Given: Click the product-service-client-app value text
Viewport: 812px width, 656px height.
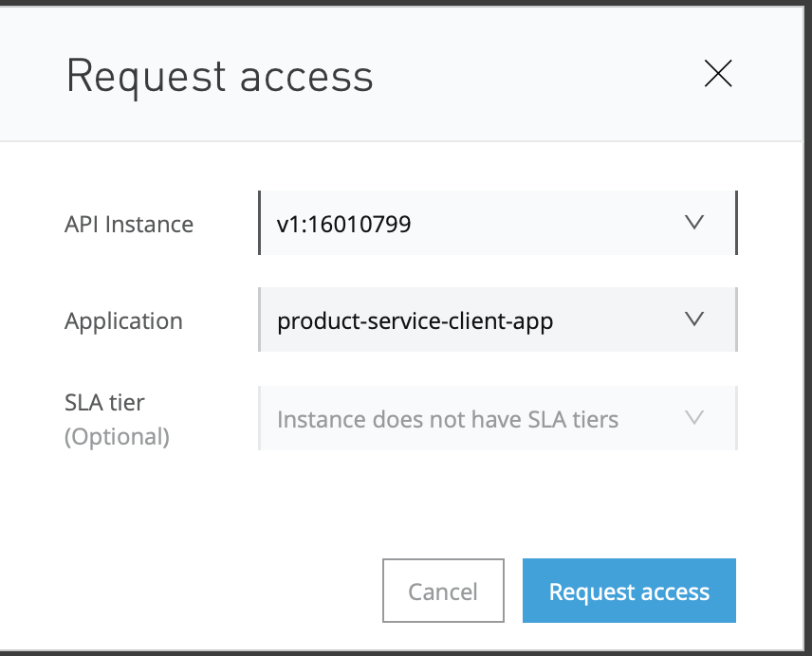Looking at the screenshot, I should pos(415,321).
